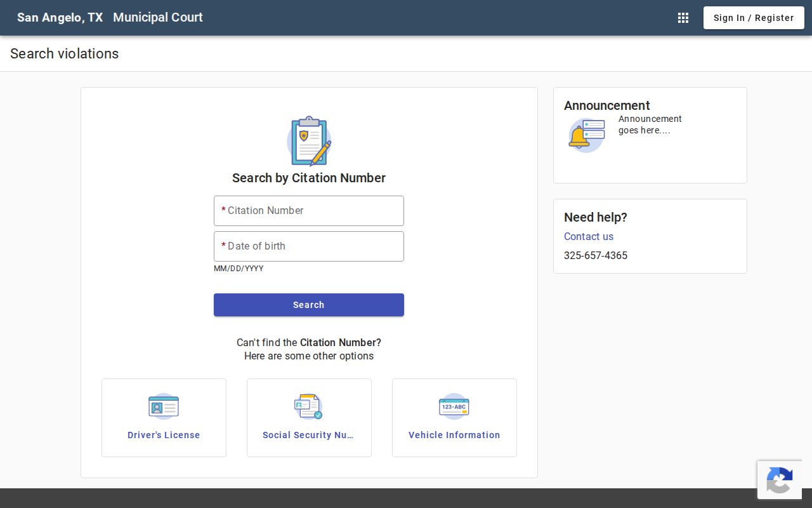Open the apps grid menu icon
The height and width of the screenshot is (508, 812).
pyautogui.click(x=683, y=18)
